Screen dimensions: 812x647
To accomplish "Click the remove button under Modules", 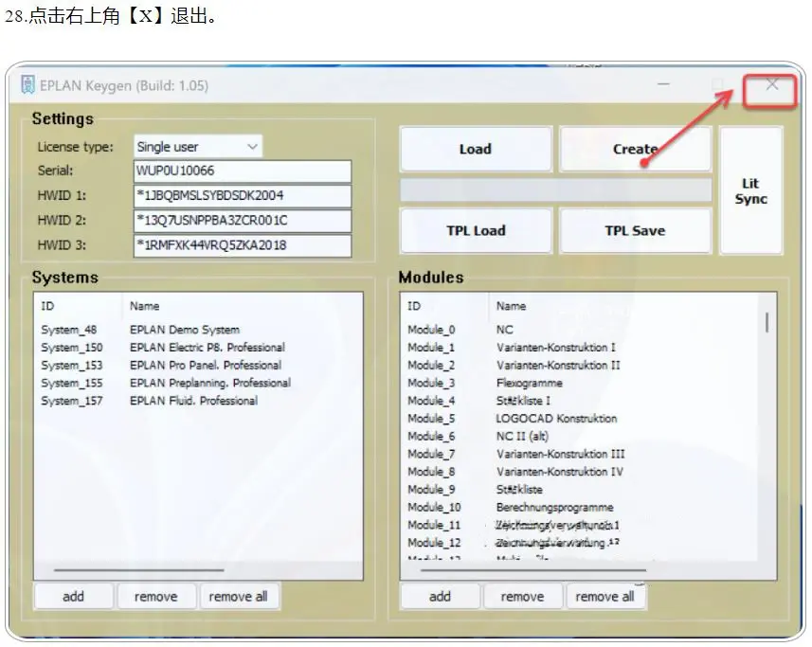I will pos(522,596).
